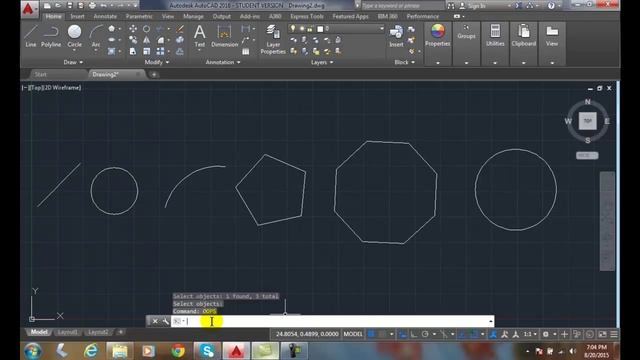Open the Insert ribbon tab
The width and height of the screenshot is (640, 360).
click(77, 16)
